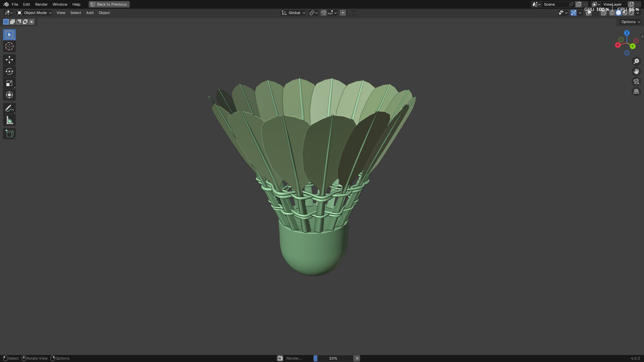Open the Options dropdown
Image resolution: width=644 pixels, height=362 pixels.
pos(630,22)
